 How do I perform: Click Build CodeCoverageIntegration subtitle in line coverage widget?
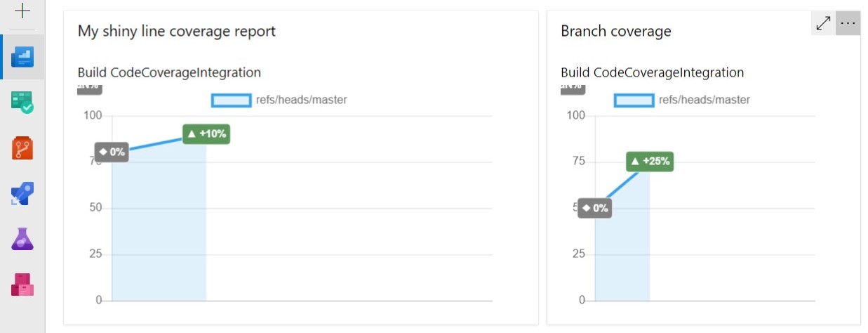pos(169,72)
